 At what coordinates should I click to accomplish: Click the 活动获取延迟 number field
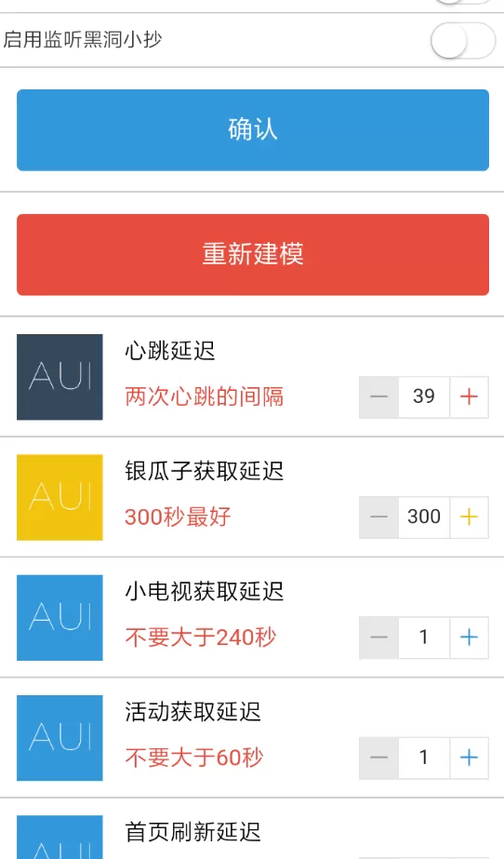[424, 758]
